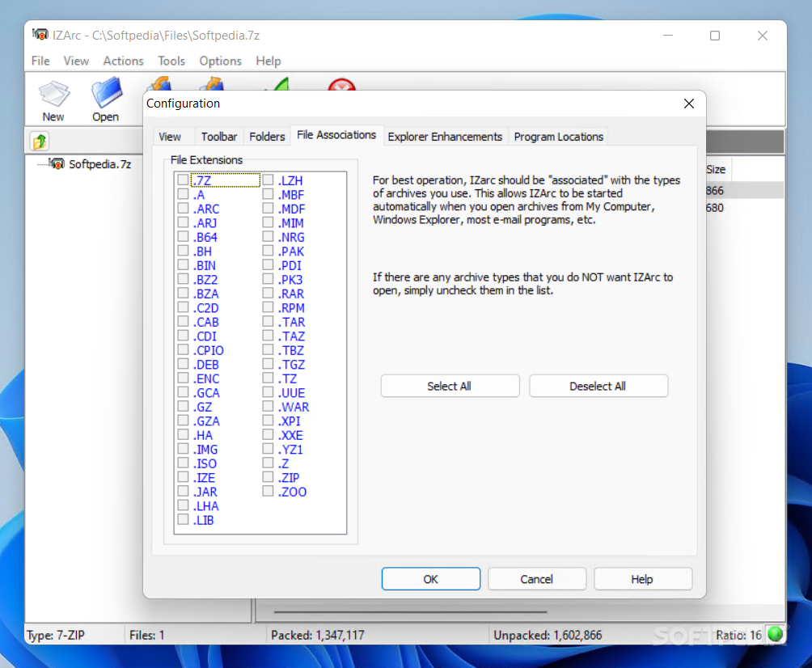Check the .NRG extension checkbox
Screen dimensions: 812x668
coord(268,237)
